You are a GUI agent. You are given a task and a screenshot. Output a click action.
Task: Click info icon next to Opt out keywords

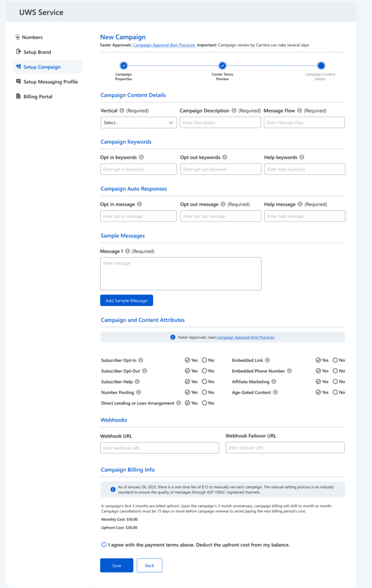tap(225, 158)
